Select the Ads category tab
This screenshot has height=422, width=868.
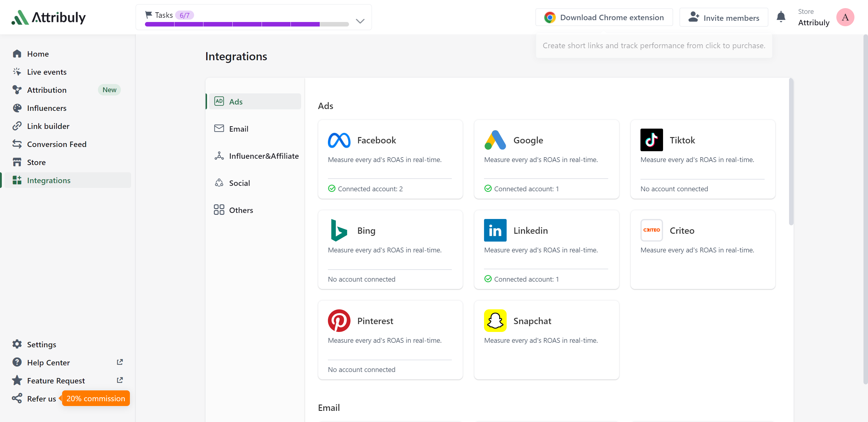254,102
